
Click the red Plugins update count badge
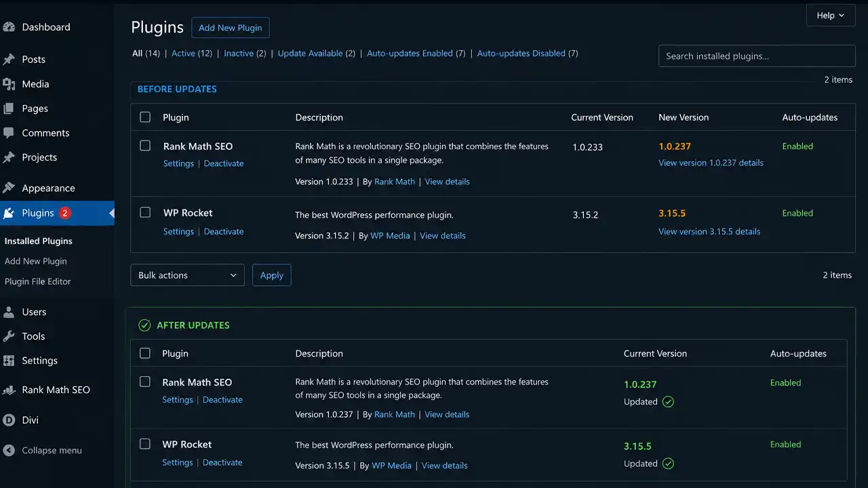point(64,213)
